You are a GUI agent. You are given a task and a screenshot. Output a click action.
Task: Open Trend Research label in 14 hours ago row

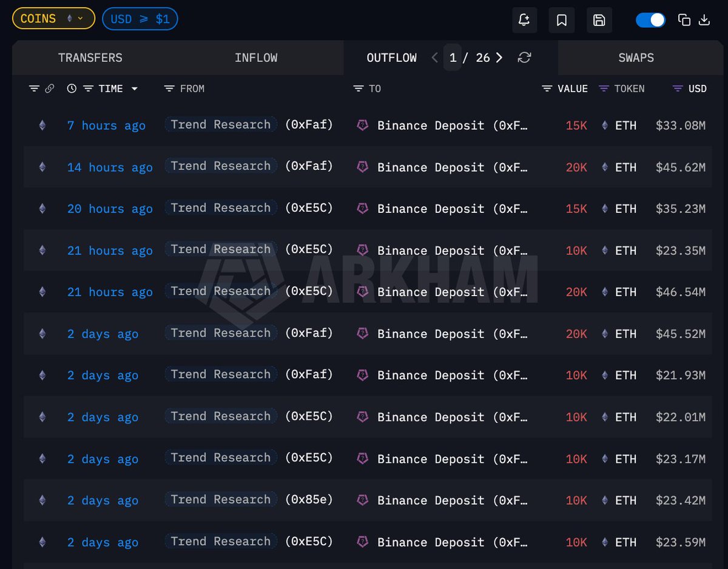pyautogui.click(x=221, y=166)
